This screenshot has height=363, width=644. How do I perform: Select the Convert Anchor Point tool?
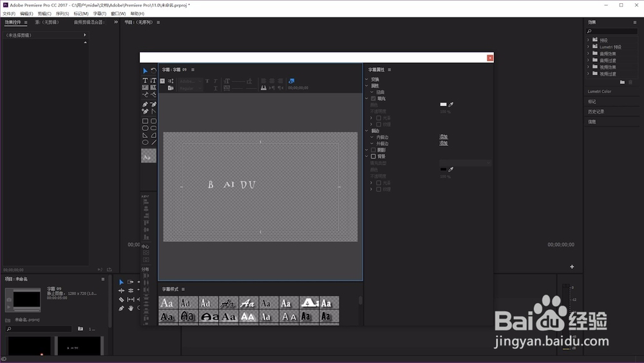coord(153,111)
